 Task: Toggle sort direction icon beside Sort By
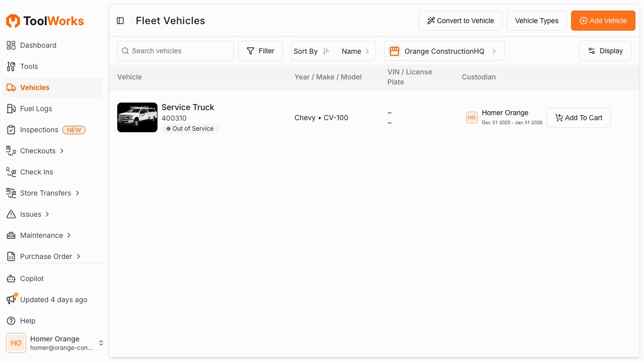(x=326, y=51)
